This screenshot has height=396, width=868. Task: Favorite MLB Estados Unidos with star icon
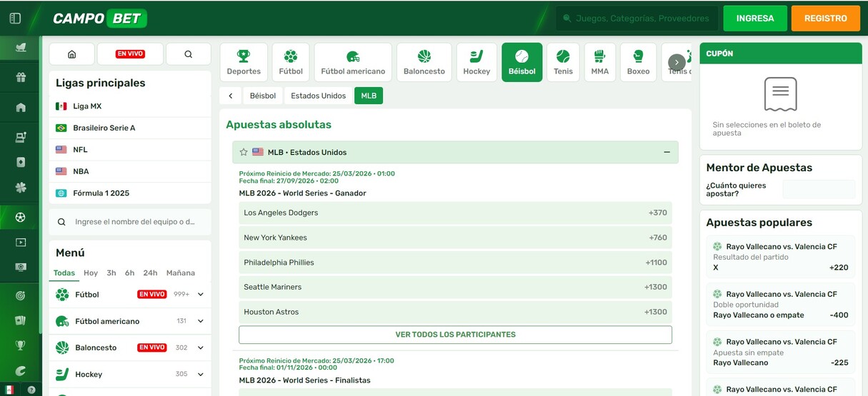click(x=244, y=152)
